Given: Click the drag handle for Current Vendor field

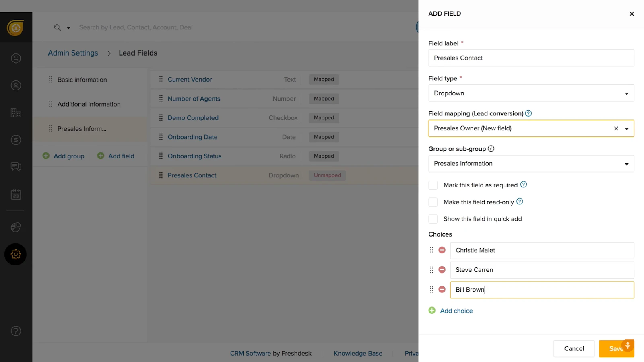Looking at the screenshot, I should click(161, 79).
